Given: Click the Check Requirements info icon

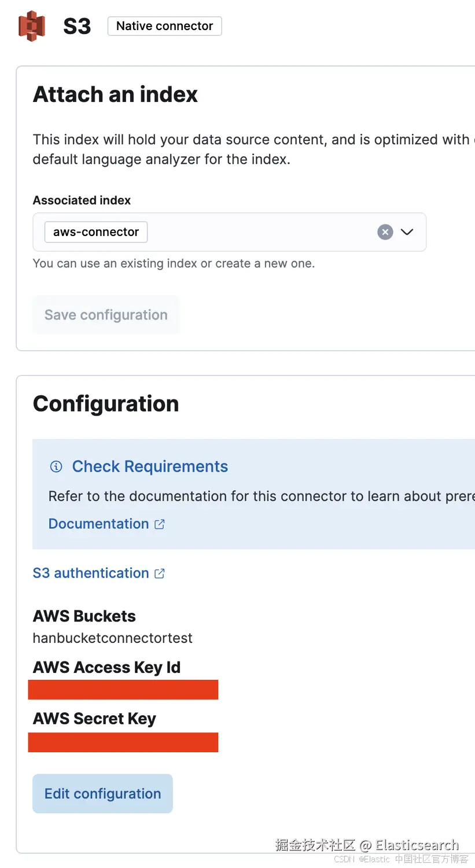Looking at the screenshot, I should (x=56, y=466).
